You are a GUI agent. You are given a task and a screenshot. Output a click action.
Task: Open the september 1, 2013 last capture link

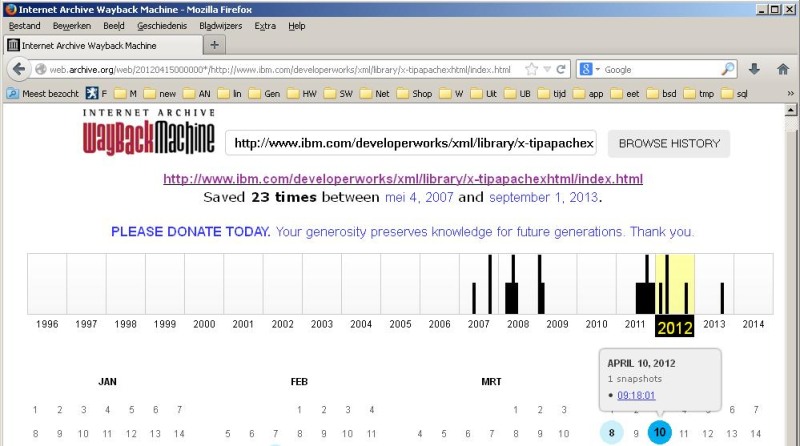click(x=543, y=197)
